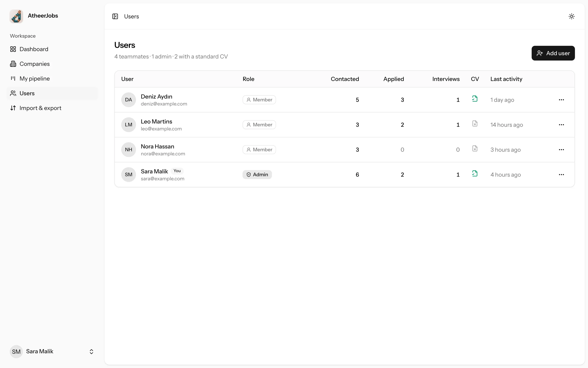Viewport: 588px width, 368px height.
Task: Click Leo Martins' missing CV icon
Action: tap(475, 124)
